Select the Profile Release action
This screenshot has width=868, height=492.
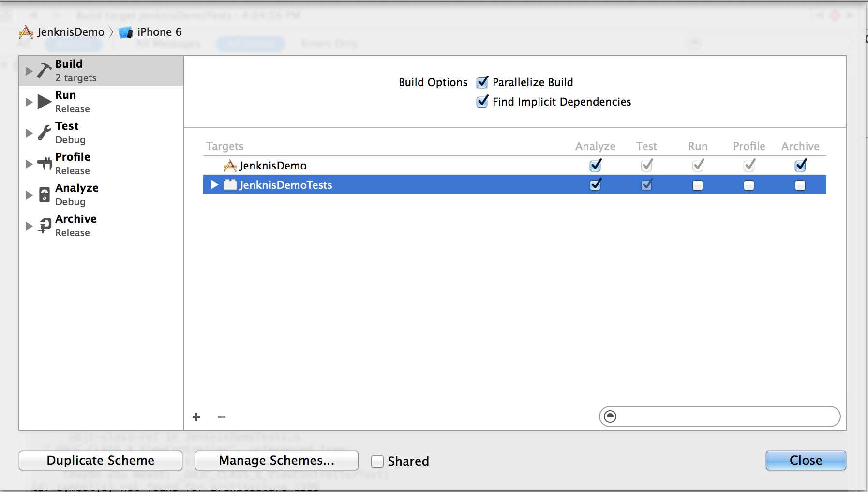pyautogui.click(x=101, y=164)
